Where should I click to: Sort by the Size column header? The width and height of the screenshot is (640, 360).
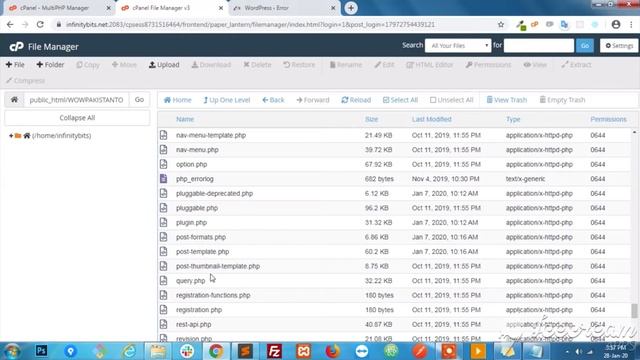[371, 119]
